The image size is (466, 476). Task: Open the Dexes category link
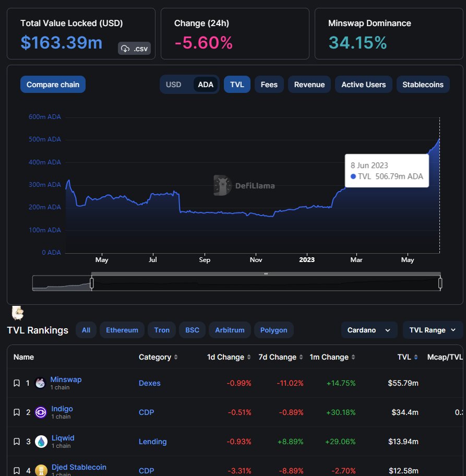pyautogui.click(x=150, y=383)
